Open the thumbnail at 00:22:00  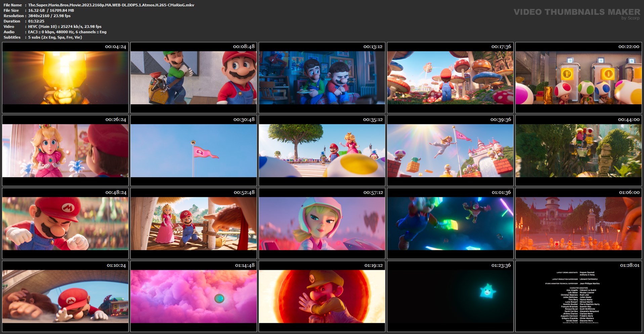click(578, 78)
